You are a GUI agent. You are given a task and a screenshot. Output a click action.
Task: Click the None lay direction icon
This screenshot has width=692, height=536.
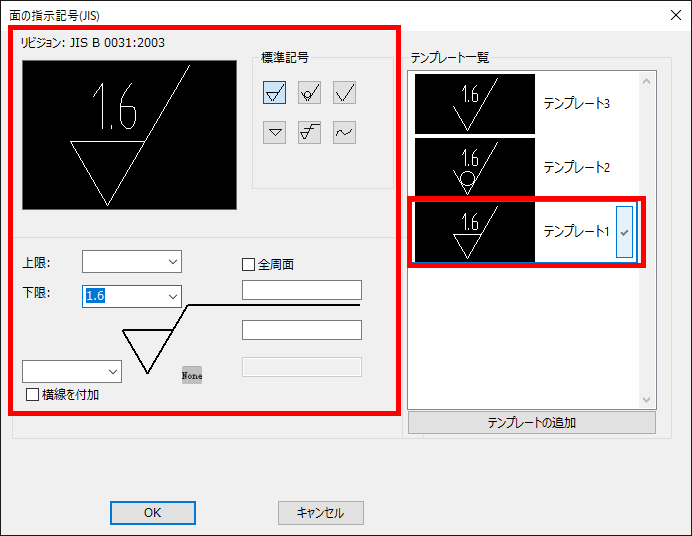pyautogui.click(x=192, y=375)
